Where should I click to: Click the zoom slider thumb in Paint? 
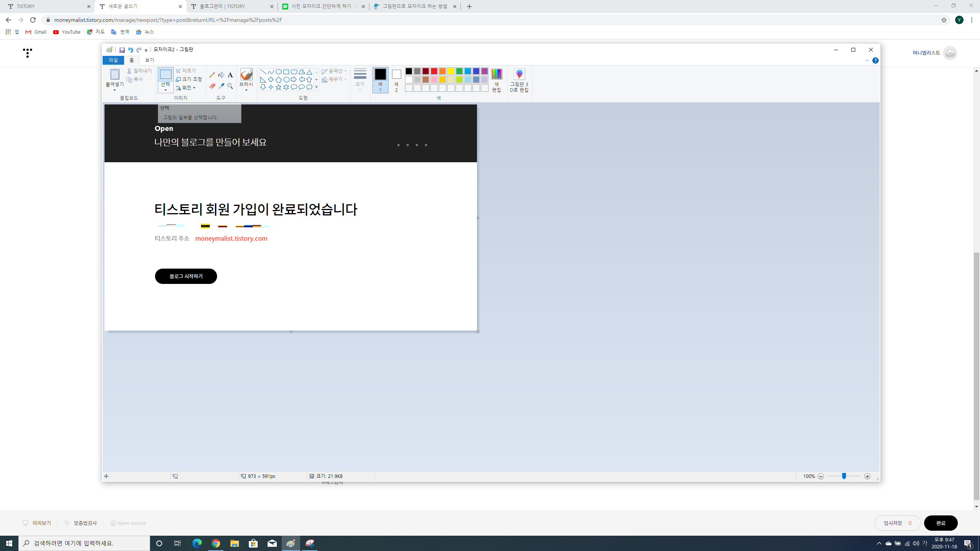tap(844, 476)
